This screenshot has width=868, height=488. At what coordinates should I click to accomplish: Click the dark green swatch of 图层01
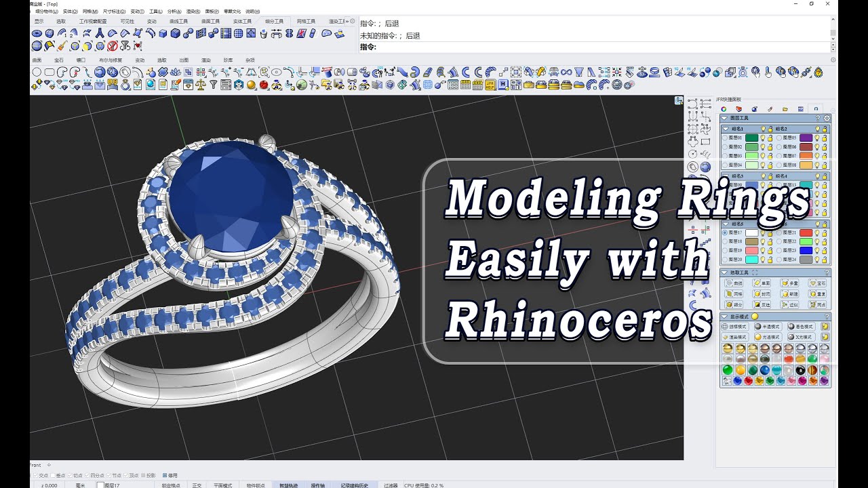[x=751, y=138]
